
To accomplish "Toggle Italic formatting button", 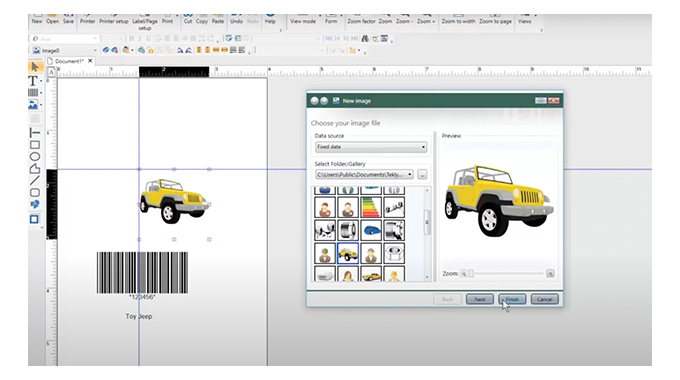I will pyautogui.click(x=140, y=39).
